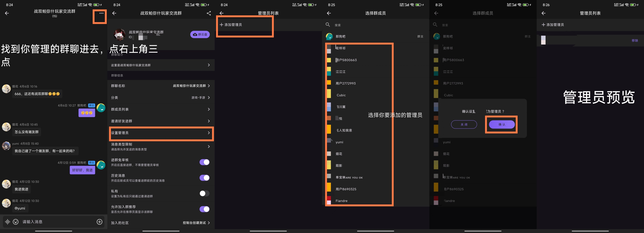Tap 添加管理员 above the 移除 row

[x=553, y=25]
